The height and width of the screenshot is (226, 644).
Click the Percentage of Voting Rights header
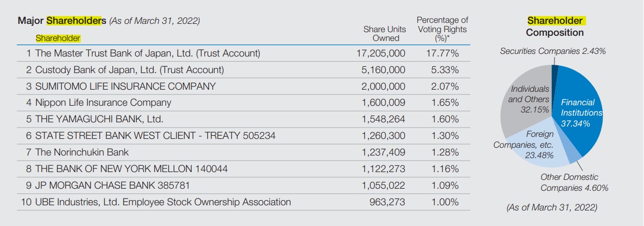(442, 30)
